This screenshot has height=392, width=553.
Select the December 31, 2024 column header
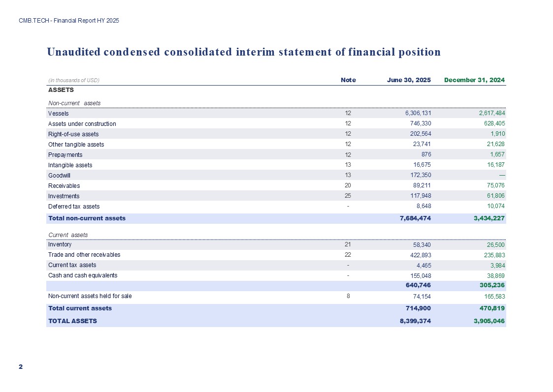point(474,80)
